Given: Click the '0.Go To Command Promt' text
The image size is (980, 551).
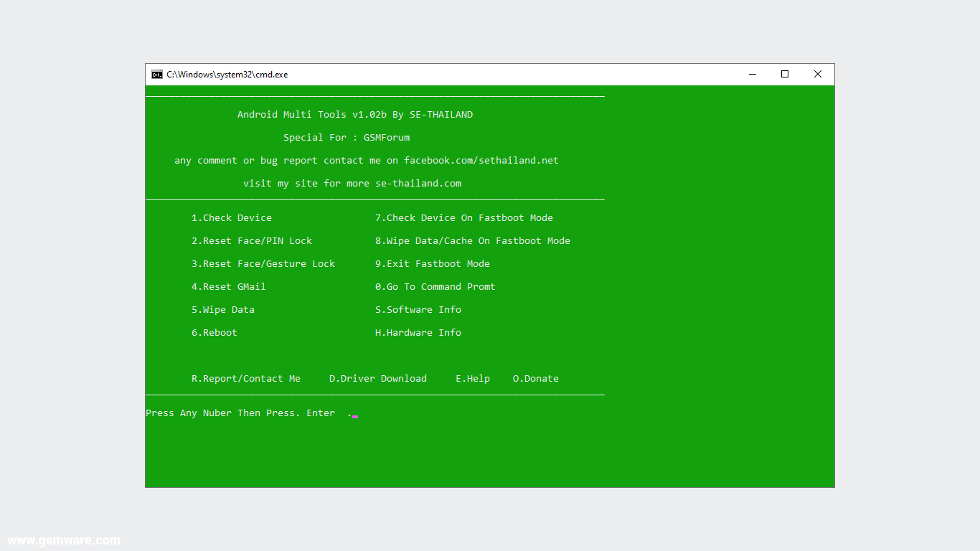Looking at the screenshot, I should pos(435,287).
